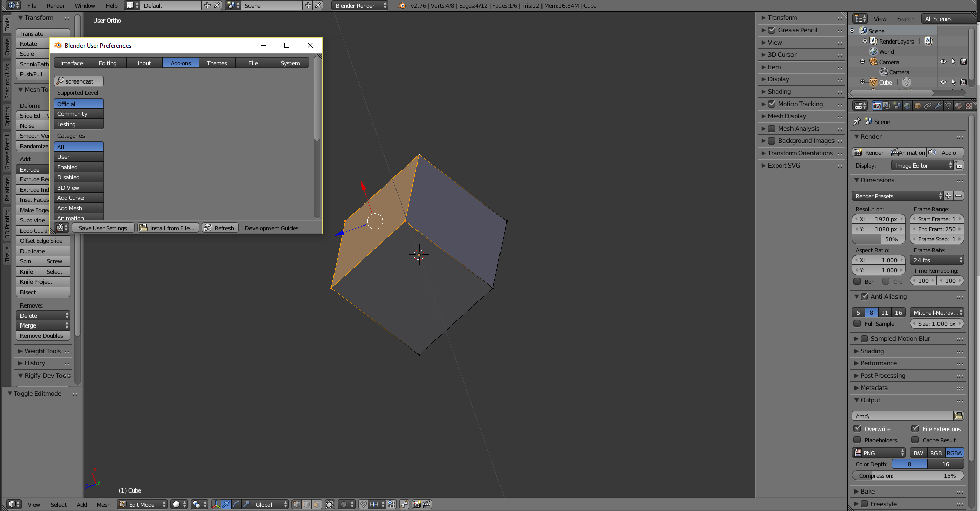This screenshot has height=511, width=980.
Task: Open the Constraints properties tab (chain icon)
Action: 928,106
